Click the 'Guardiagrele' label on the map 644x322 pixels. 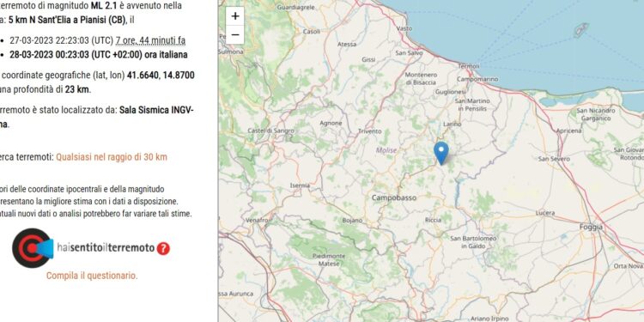coord(295,8)
